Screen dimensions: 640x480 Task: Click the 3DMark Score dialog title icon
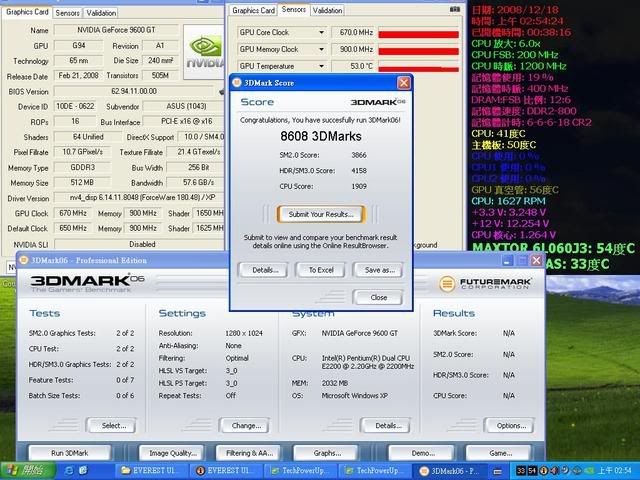[237, 83]
